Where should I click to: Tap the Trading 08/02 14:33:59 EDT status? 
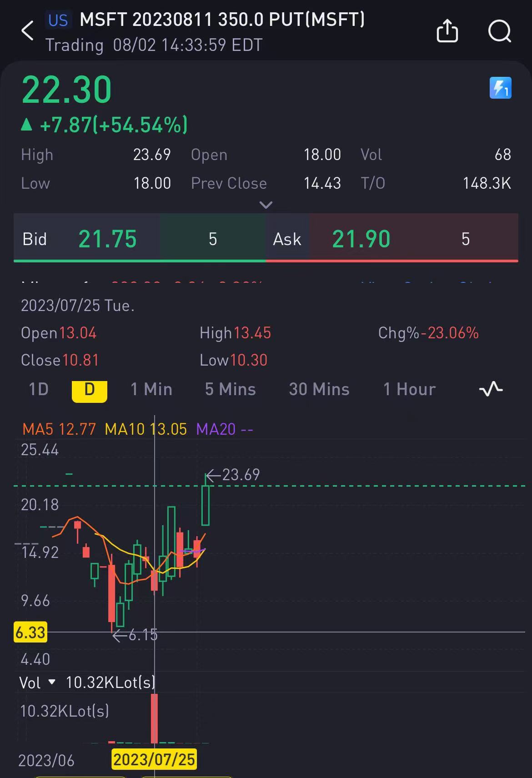tap(154, 45)
